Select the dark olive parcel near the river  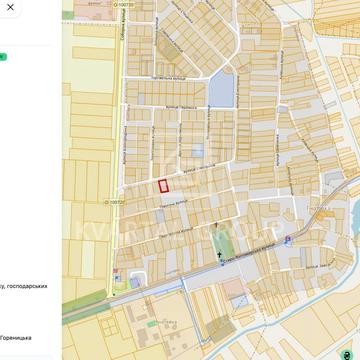(x=220, y=328)
